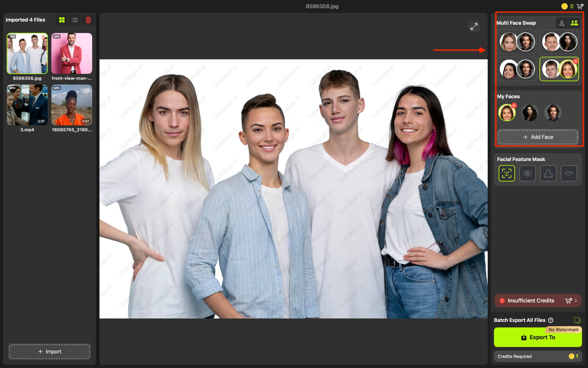Click the Facial Feature Mask heading

[x=521, y=159]
